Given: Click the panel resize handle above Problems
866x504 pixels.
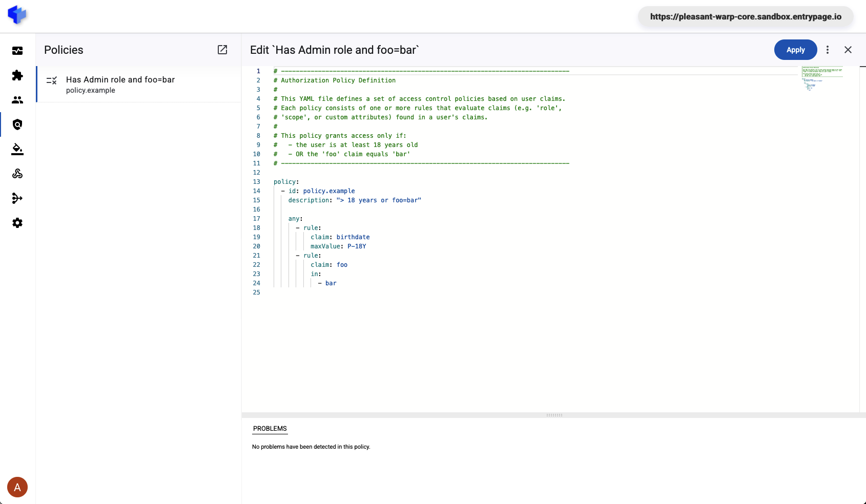Looking at the screenshot, I should pos(554,415).
